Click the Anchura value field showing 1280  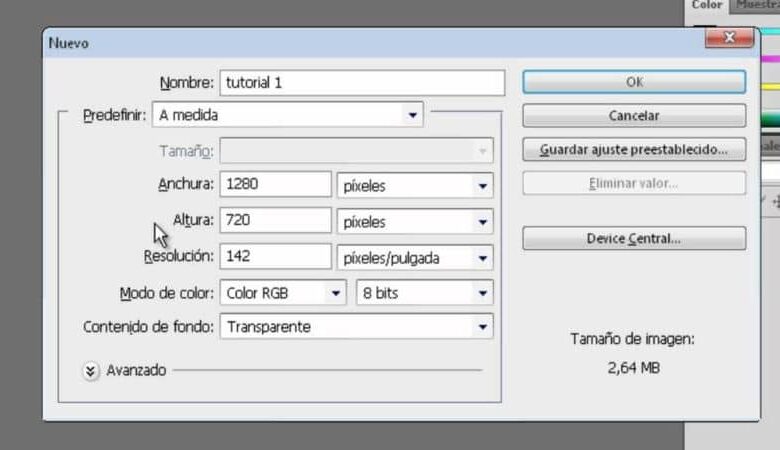point(275,184)
